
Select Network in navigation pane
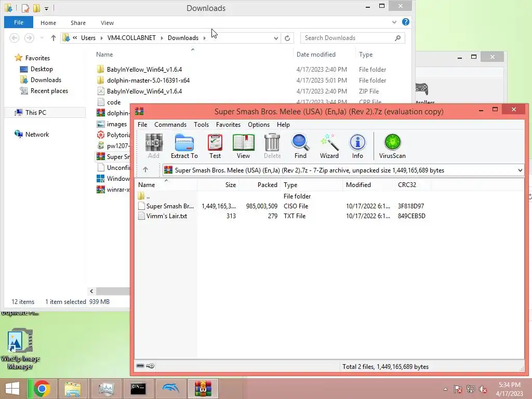[37, 135]
